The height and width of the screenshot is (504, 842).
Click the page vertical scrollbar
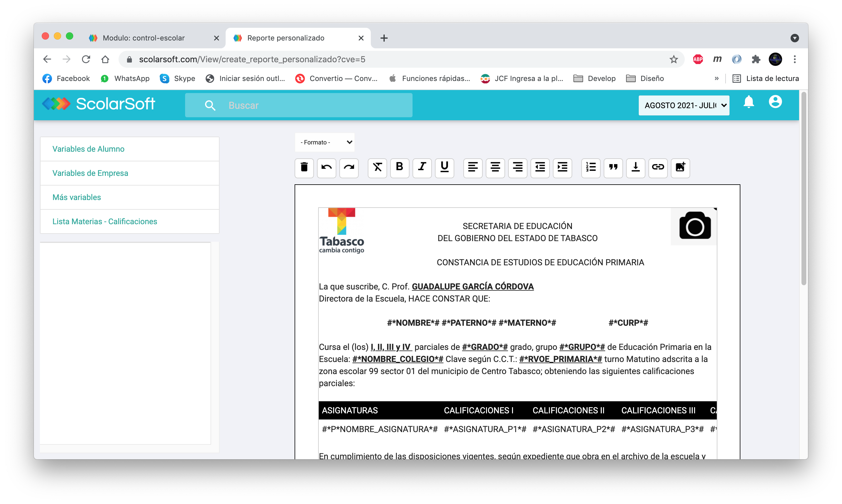coord(804,189)
